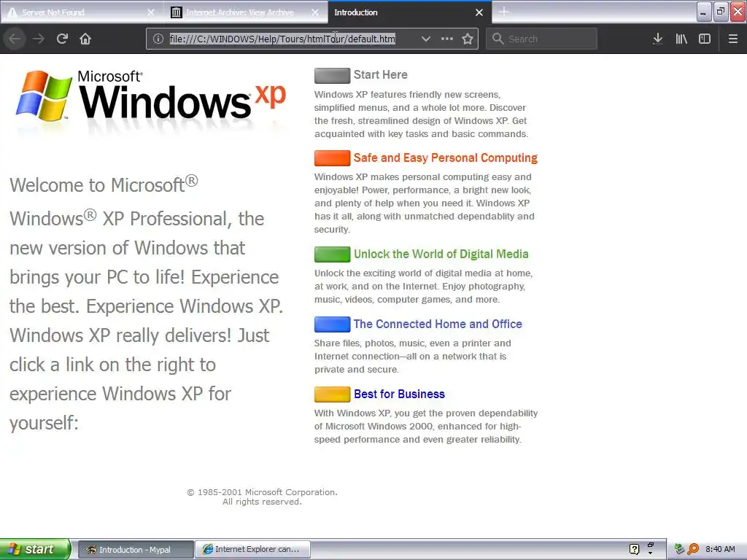Open the Best for Business link
The width and height of the screenshot is (747, 560).
pyautogui.click(x=399, y=394)
